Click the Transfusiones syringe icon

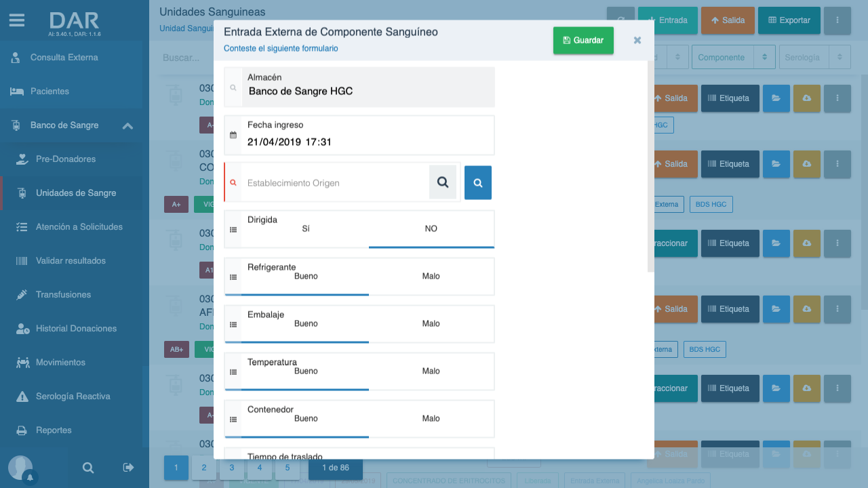click(x=22, y=295)
